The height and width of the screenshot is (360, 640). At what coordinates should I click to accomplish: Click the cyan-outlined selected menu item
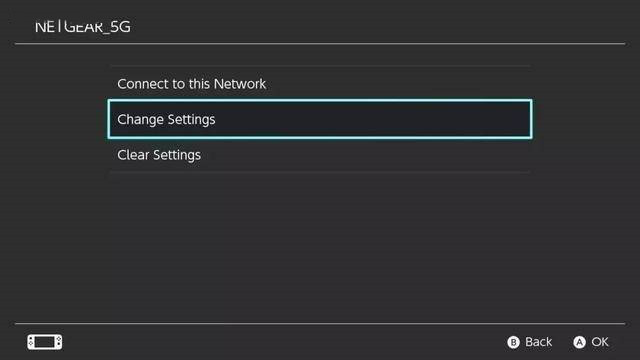coord(320,119)
